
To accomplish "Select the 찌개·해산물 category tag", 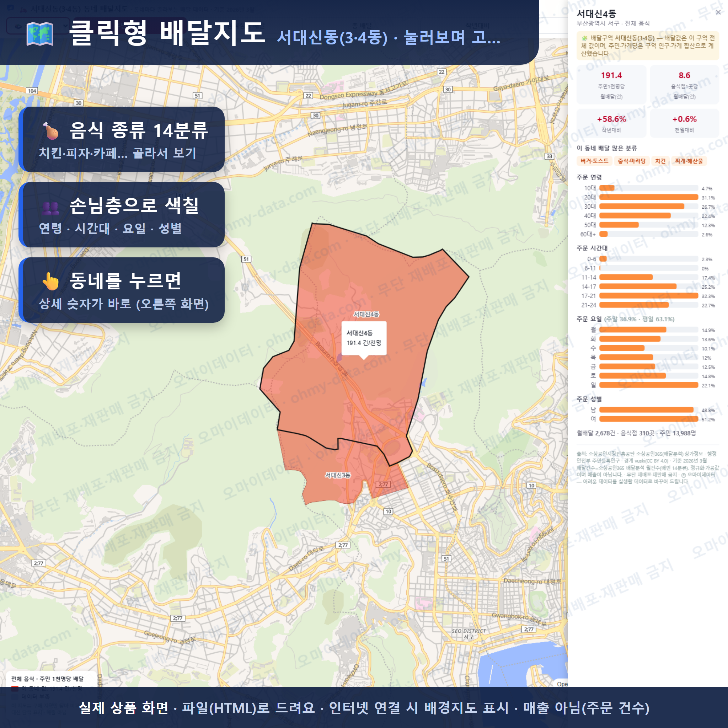I will pyautogui.click(x=689, y=161).
